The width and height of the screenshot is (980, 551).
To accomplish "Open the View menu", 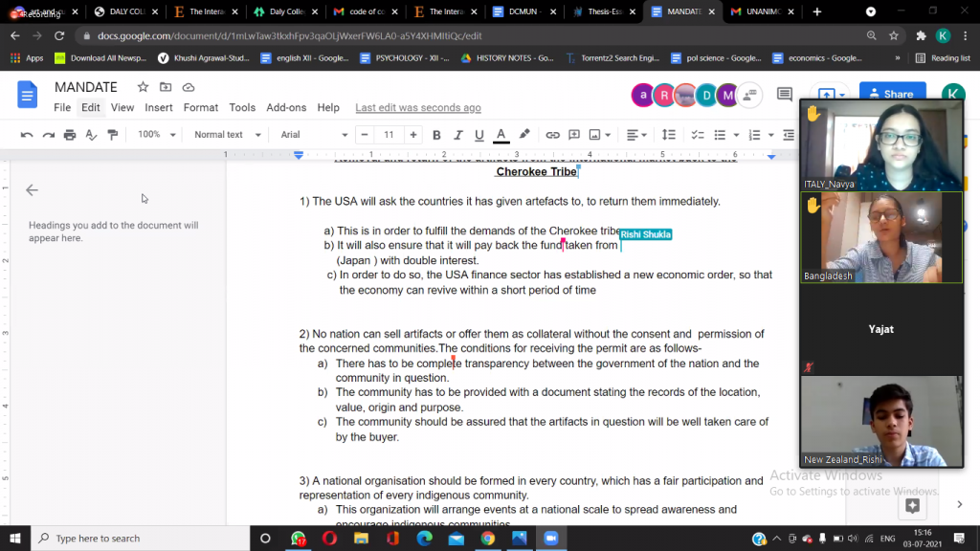I will click(x=122, y=107).
